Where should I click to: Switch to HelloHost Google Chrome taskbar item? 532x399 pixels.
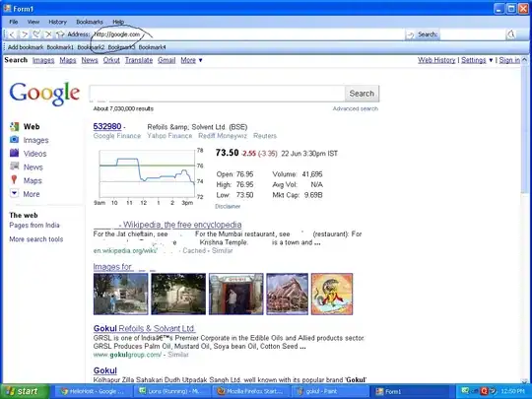93,391
